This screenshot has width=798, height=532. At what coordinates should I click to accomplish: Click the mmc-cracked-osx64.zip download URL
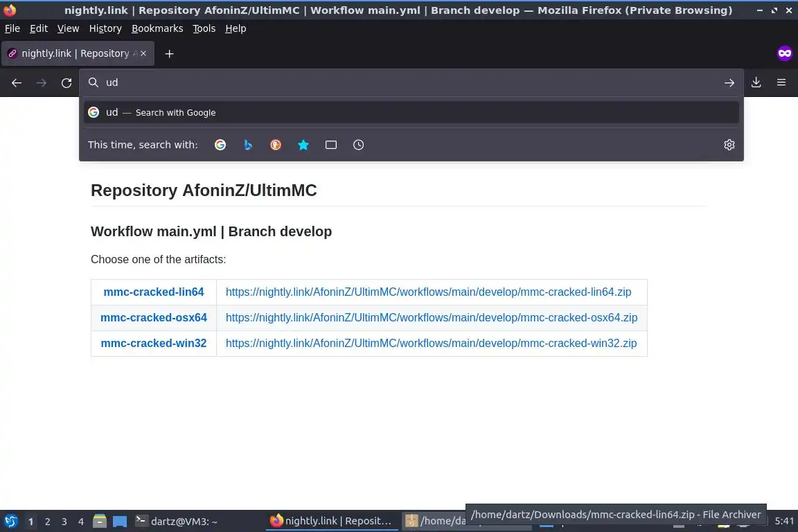click(432, 318)
